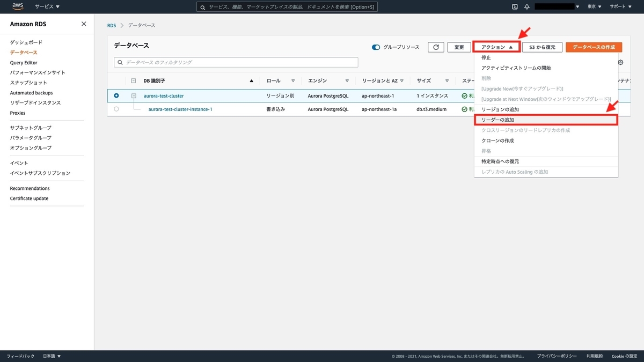Screen dimensions: 644x362
Task: Click the ap-northeast-1a region cell
Action: coord(379,109)
